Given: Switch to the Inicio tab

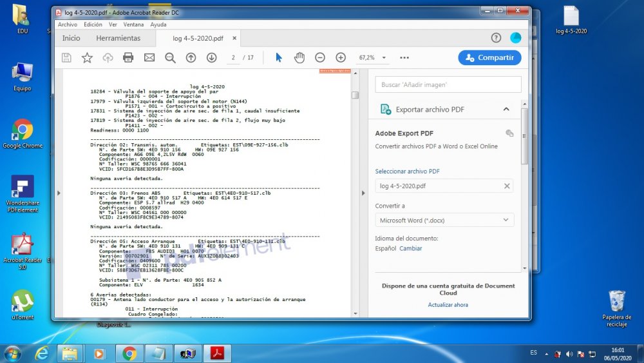Looking at the screenshot, I should (x=71, y=38).
